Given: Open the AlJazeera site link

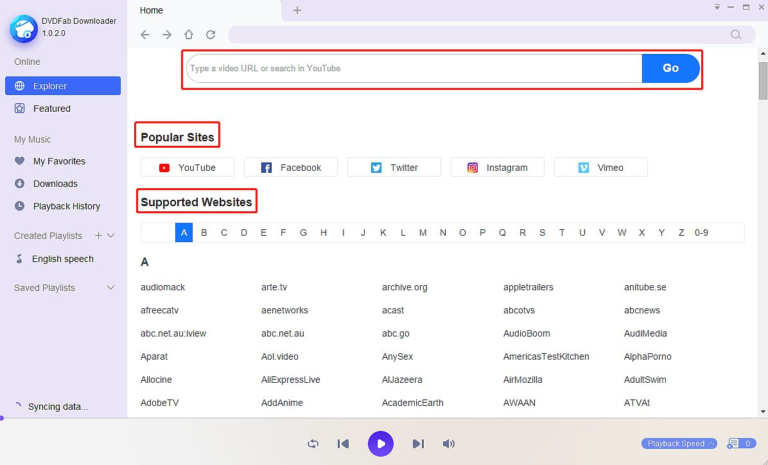Looking at the screenshot, I should click(x=402, y=380).
